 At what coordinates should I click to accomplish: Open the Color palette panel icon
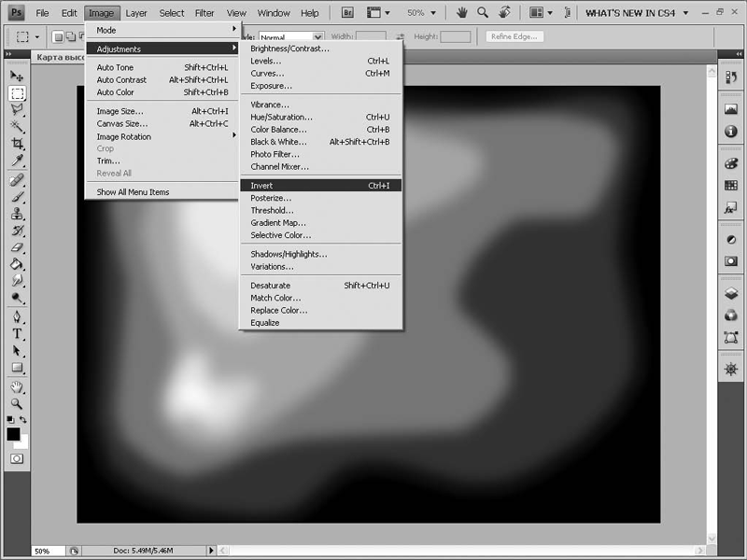(731, 164)
